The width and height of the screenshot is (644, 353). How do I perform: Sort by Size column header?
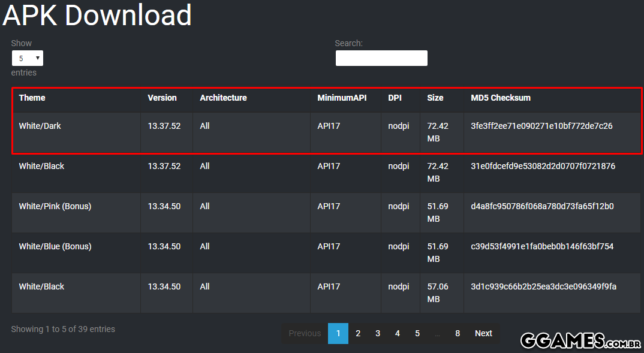[435, 98]
